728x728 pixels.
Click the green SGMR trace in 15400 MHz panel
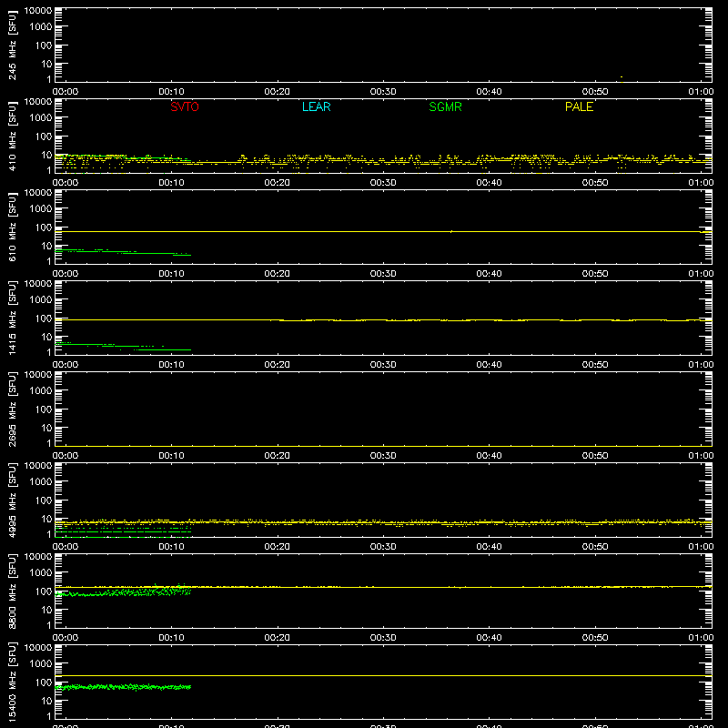pyautogui.click(x=123, y=687)
